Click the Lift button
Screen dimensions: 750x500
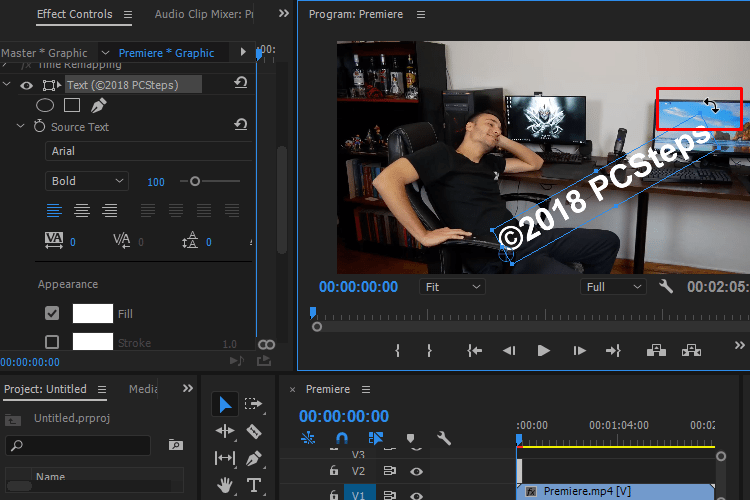click(x=656, y=350)
